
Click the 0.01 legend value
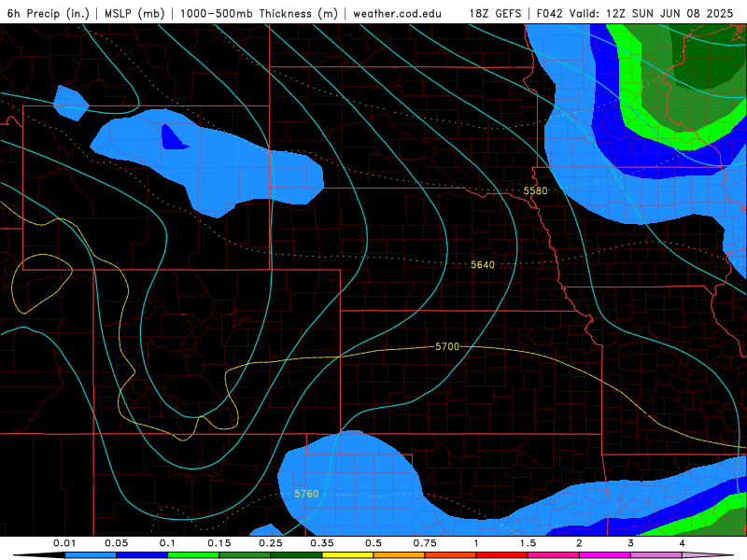coord(64,543)
